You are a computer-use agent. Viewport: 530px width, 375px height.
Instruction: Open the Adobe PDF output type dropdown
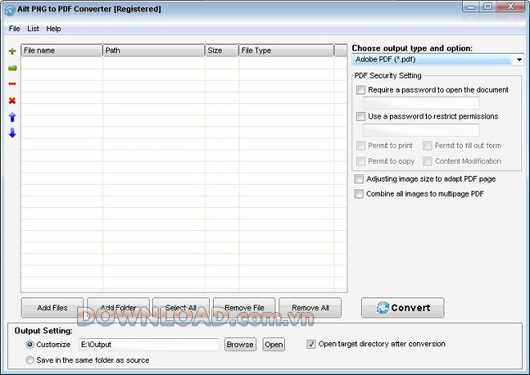click(437, 60)
